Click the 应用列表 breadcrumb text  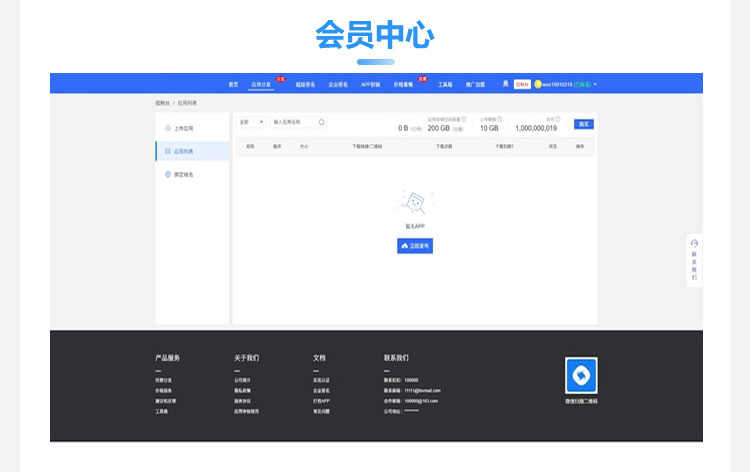187,103
